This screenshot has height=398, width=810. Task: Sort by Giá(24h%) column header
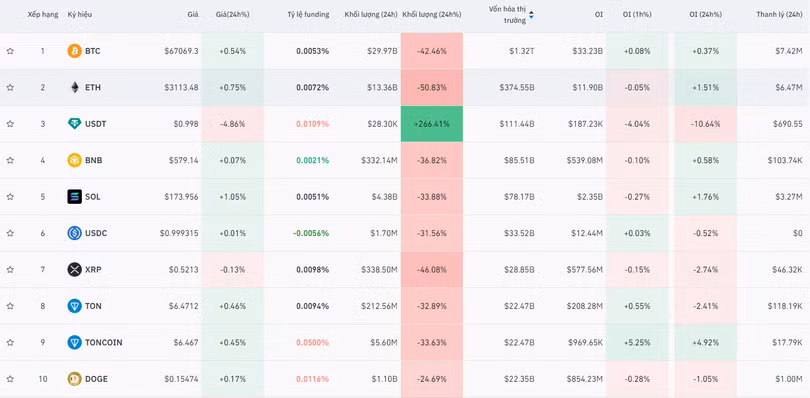[232, 14]
